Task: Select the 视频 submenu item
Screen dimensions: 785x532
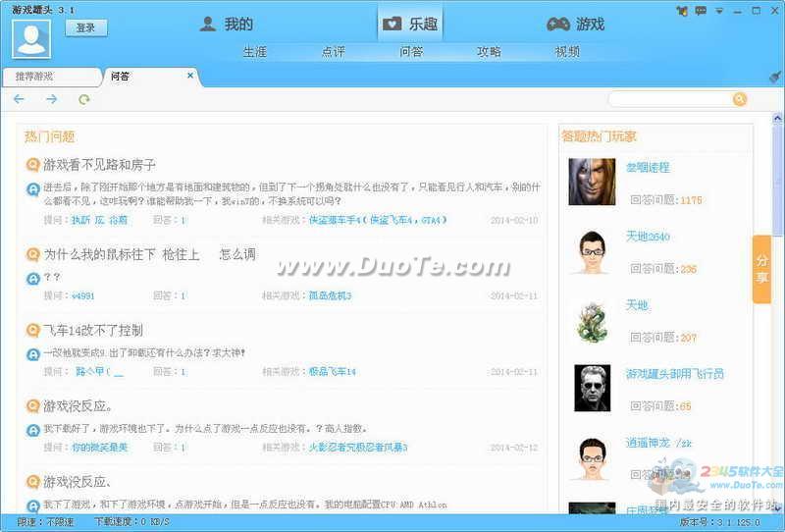Action: point(567,51)
